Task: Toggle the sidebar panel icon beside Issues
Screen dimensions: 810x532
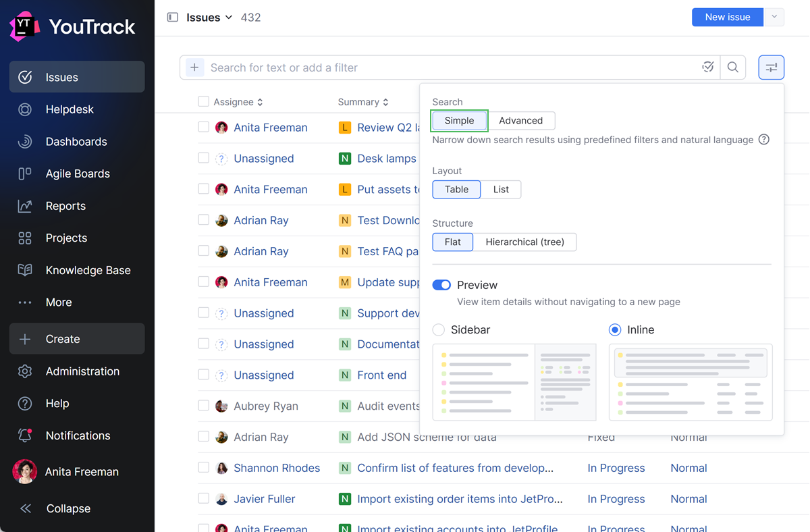Action: point(173,18)
